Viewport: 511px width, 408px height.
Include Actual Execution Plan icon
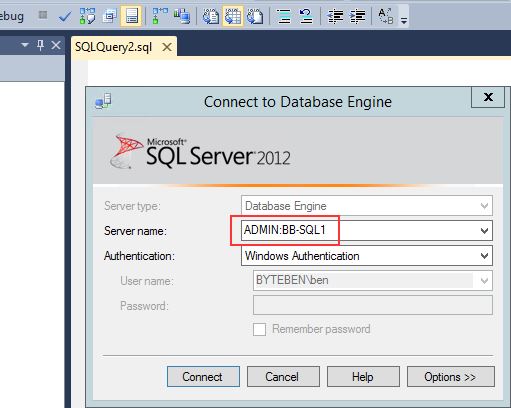click(x=160, y=16)
